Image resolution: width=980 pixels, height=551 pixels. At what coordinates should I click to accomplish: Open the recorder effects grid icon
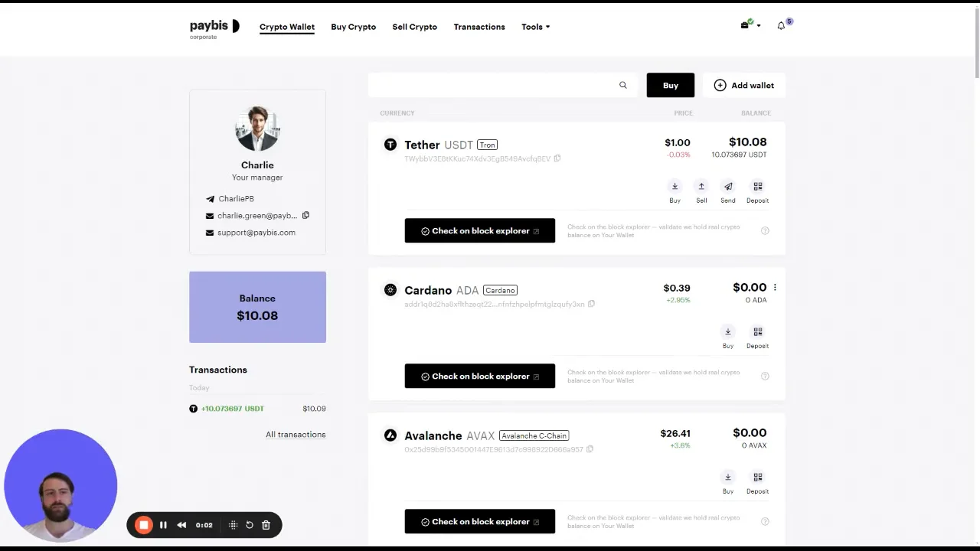[233, 525]
